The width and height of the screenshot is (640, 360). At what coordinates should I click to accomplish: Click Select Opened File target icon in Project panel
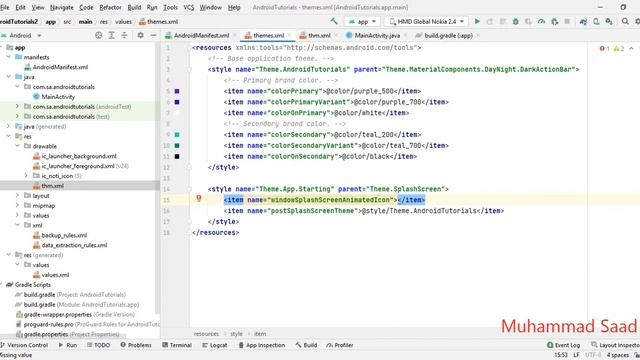(x=98, y=36)
